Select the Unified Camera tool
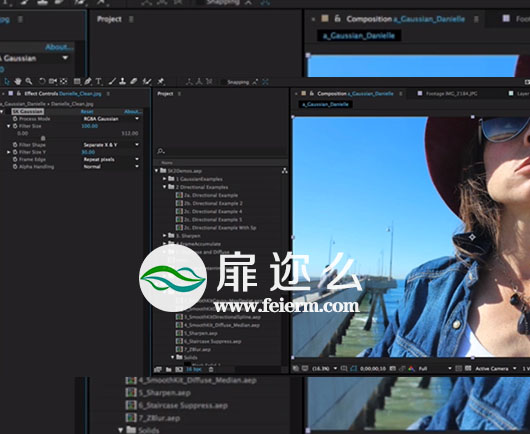This screenshot has height=434, width=530. 52,81
